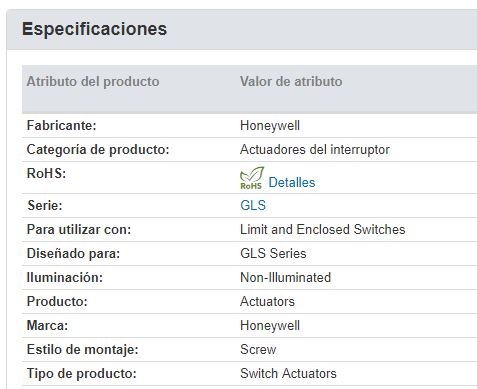Click the Estilo de montaje label
The height and width of the screenshot is (389, 477).
(82, 350)
